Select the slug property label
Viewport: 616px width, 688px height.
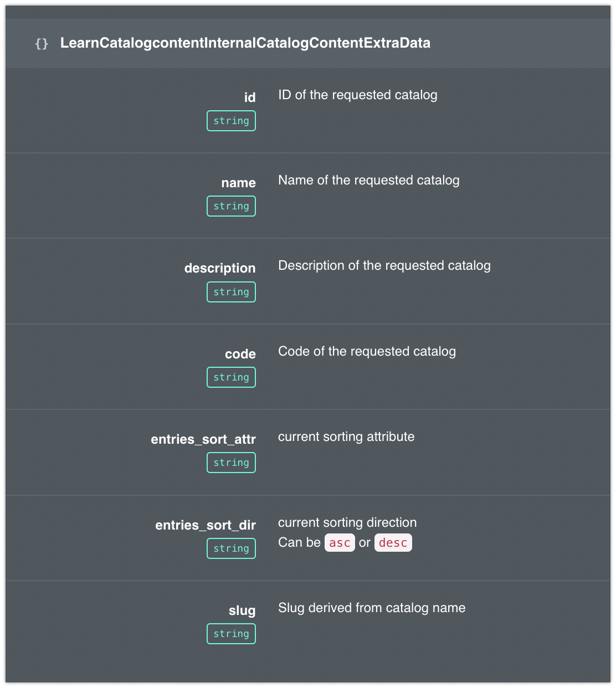pyautogui.click(x=242, y=611)
